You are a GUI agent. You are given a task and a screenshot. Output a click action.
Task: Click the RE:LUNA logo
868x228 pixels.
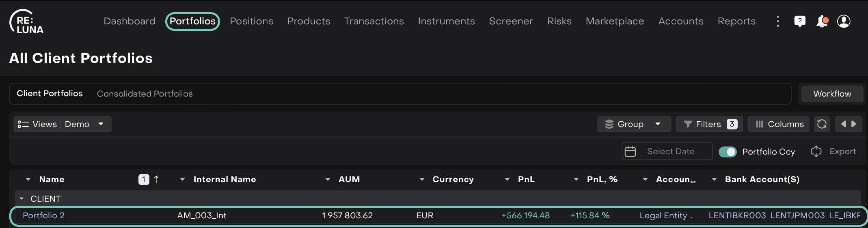(x=27, y=22)
